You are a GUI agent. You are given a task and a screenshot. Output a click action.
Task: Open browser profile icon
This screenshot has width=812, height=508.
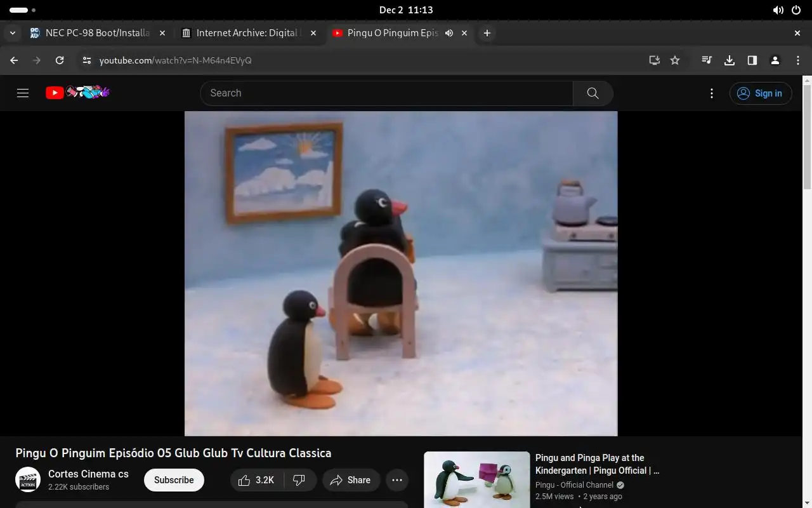(775, 60)
